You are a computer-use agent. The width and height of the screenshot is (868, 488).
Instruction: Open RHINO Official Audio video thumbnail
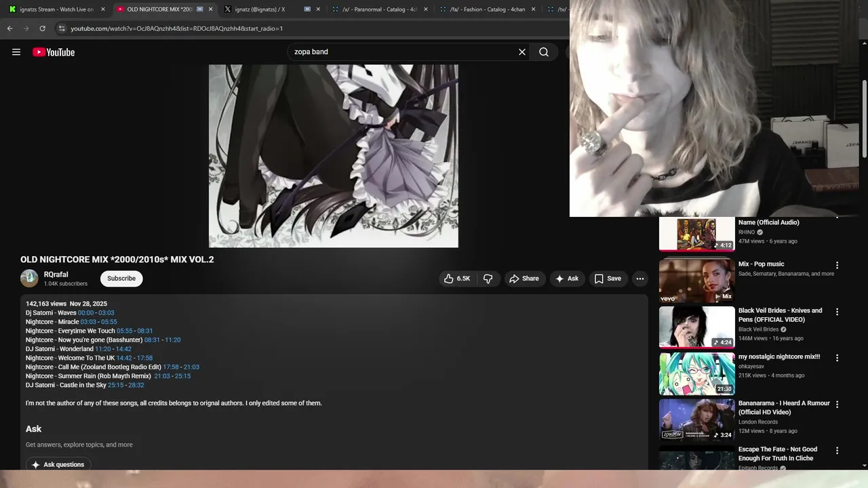pyautogui.click(x=697, y=234)
